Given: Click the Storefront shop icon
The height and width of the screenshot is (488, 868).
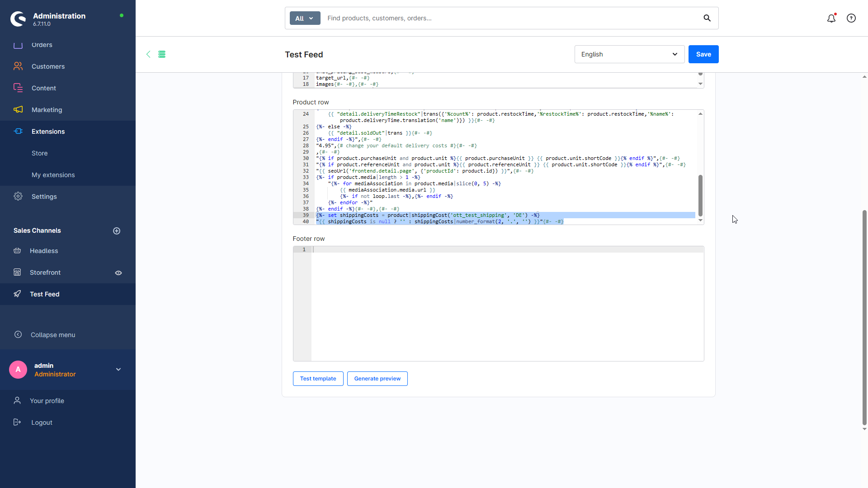Looking at the screenshot, I should tap(17, 272).
